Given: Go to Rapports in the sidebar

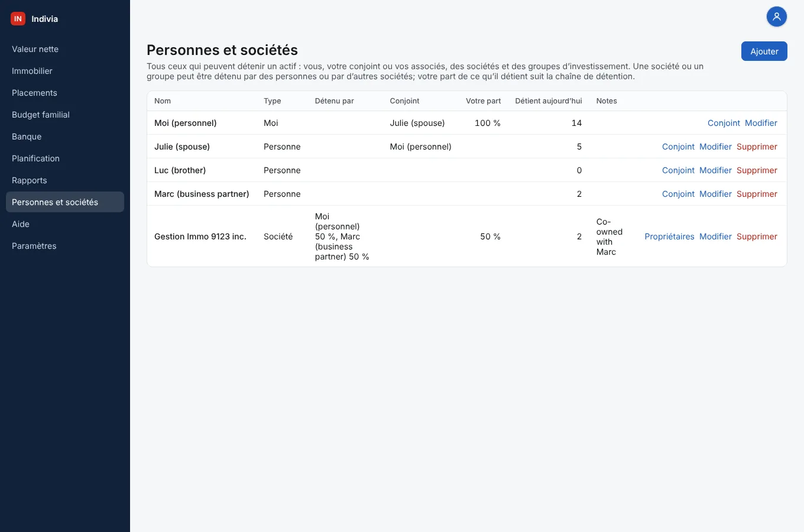Looking at the screenshot, I should click(x=65, y=180).
